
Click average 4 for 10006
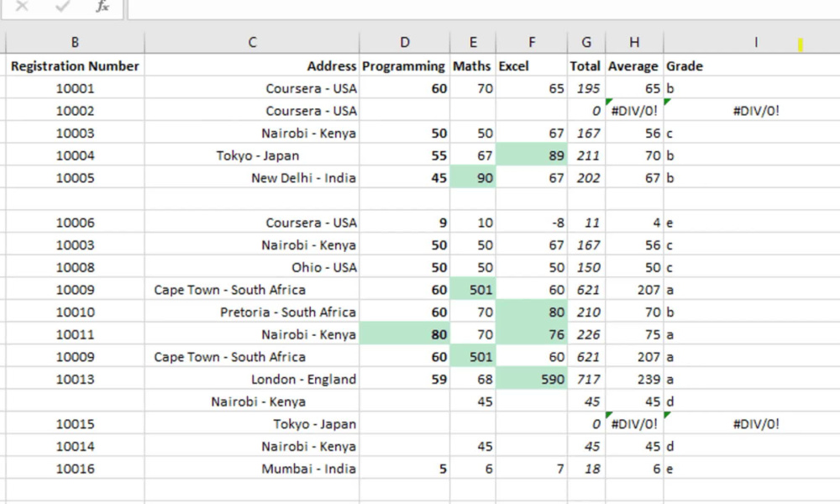(x=634, y=223)
